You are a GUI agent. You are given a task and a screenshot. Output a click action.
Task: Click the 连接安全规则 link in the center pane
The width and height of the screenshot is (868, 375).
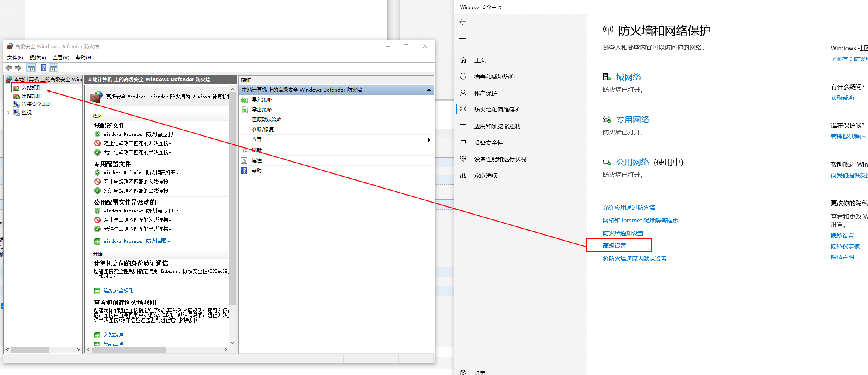pyautogui.click(x=118, y=291)
